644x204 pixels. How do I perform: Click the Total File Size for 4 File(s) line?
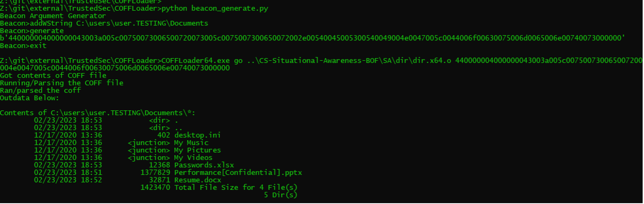pos(219,187)
